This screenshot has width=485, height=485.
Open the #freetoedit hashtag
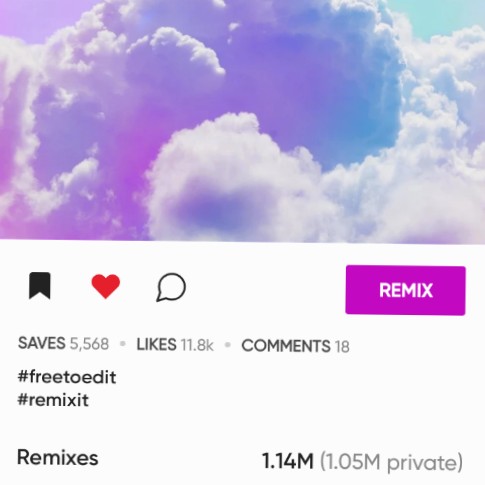[67, 377]
